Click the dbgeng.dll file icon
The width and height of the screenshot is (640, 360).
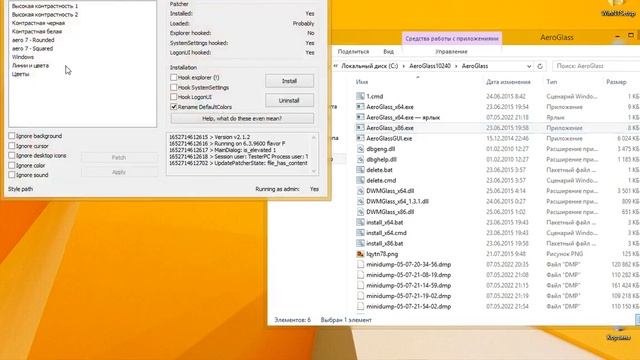[x=360, y=149]
